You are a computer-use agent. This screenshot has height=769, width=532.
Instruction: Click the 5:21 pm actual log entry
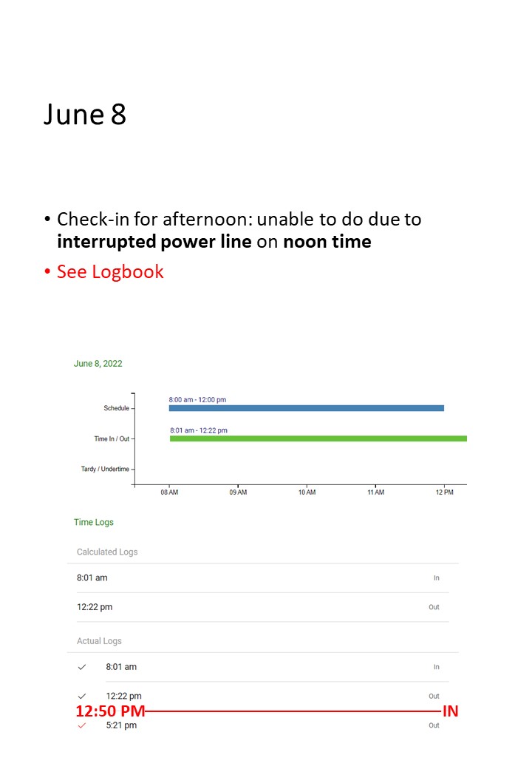click(x=121, y=725)
